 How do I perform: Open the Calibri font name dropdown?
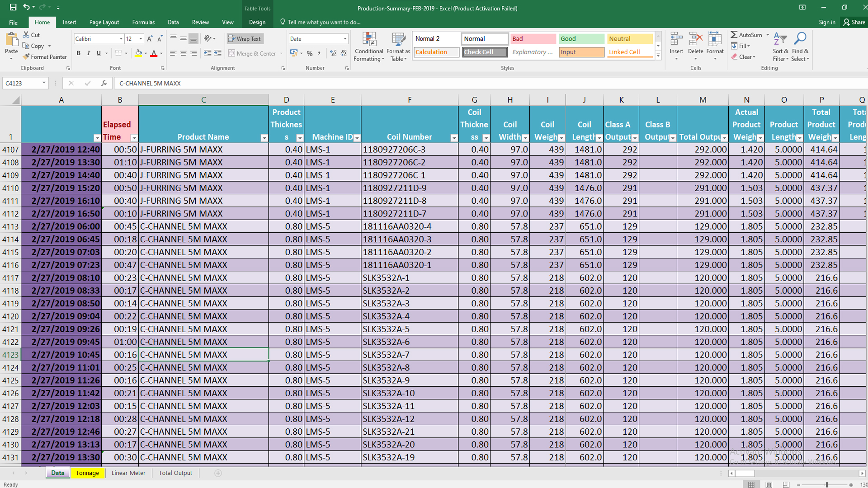click(x=121, y=39)
